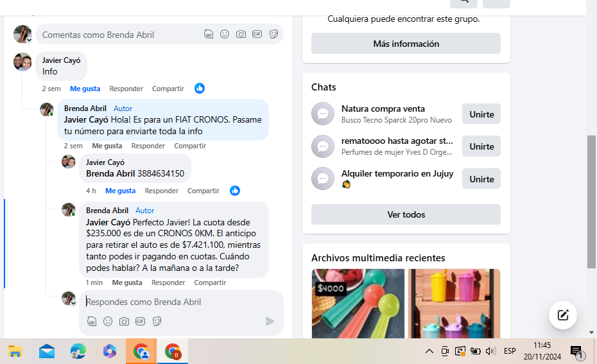
Task: Open notification center in taskbar
Action: point(577,352)
